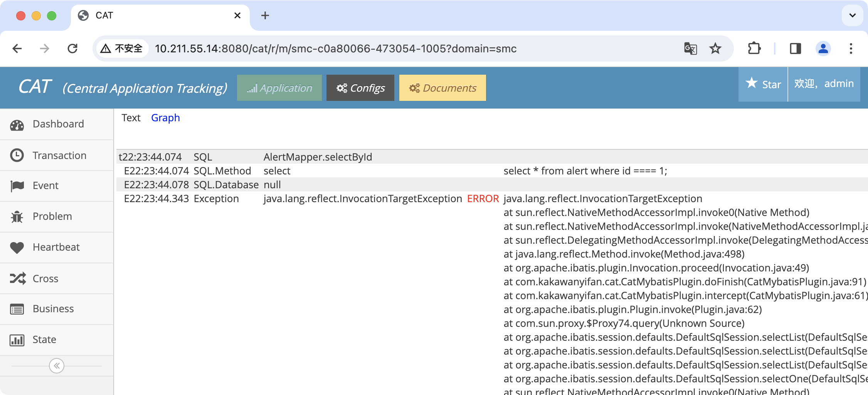The height and width of the screenshot is (395, 868).
Task: Click the Application nav button
Action: tap(279, 88)
